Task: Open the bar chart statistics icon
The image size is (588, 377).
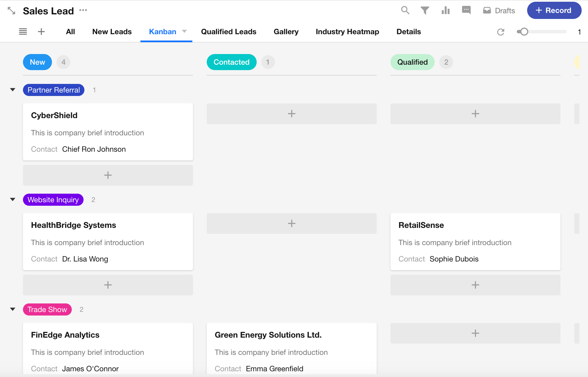Action: [x=446, y=11]
